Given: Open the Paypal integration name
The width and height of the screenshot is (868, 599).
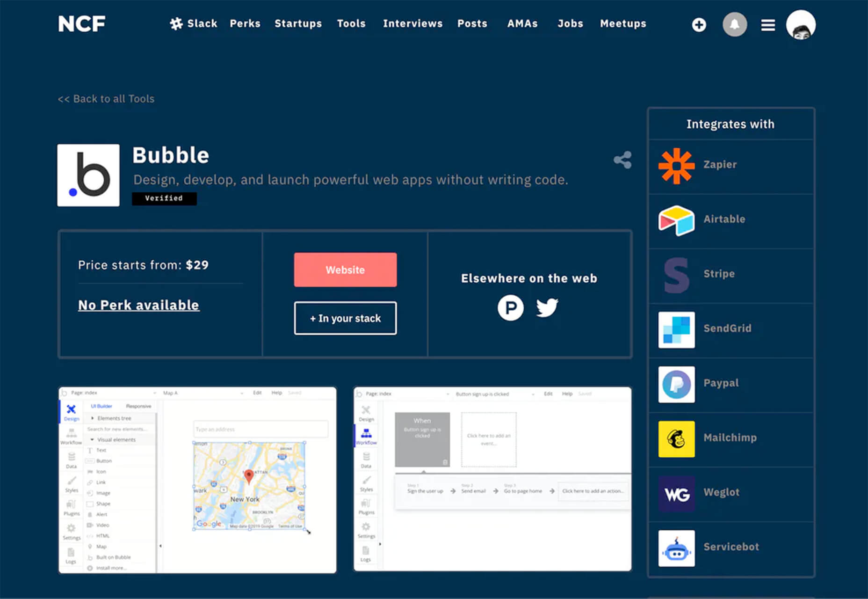Looking at the screenshot, I should tap(721, 383).
